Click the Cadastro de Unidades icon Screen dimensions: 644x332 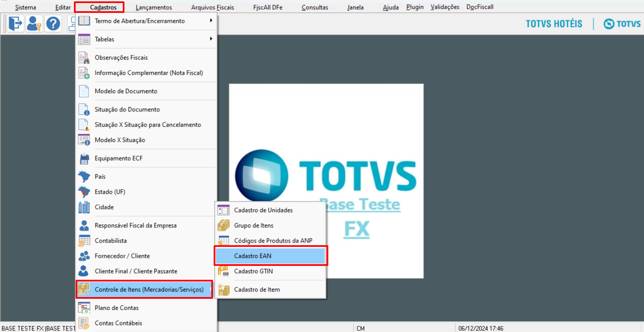[x=223, y=210]
